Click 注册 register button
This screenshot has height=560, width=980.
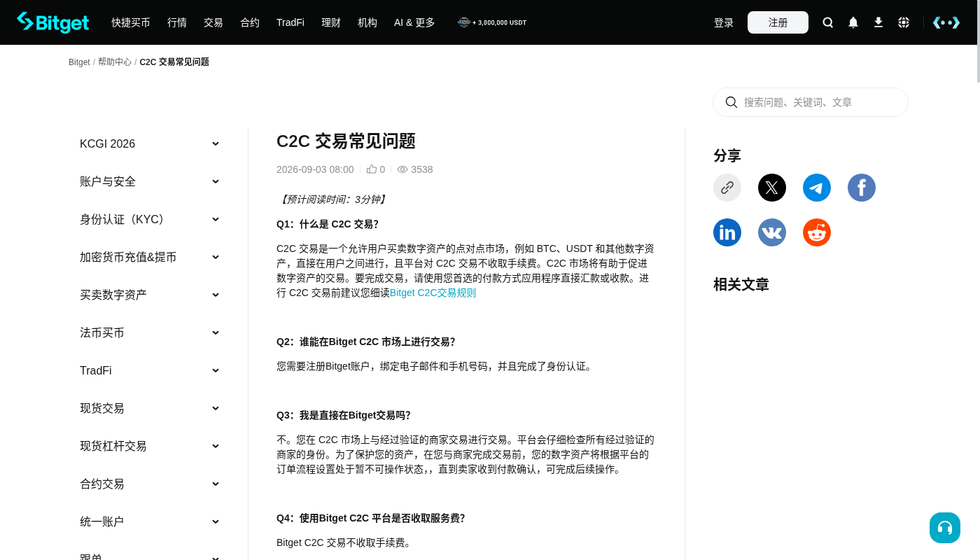click(x=778, y=22)
